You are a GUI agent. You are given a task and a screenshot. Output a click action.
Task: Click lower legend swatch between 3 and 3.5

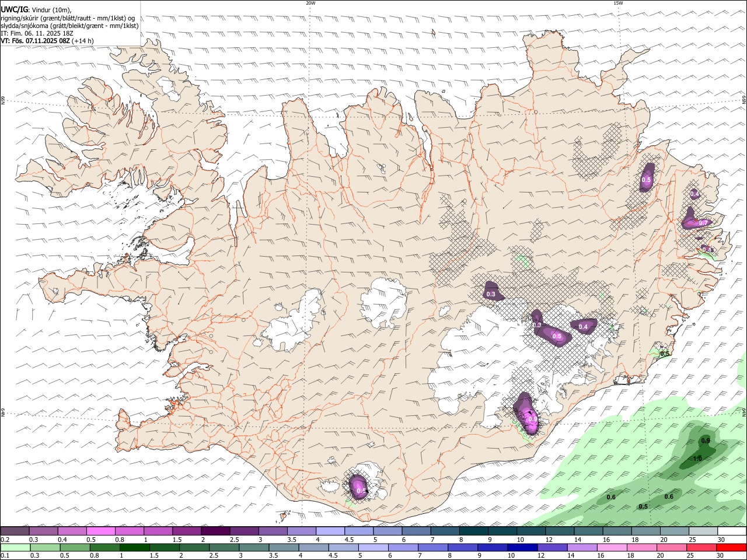pos(254,547)
